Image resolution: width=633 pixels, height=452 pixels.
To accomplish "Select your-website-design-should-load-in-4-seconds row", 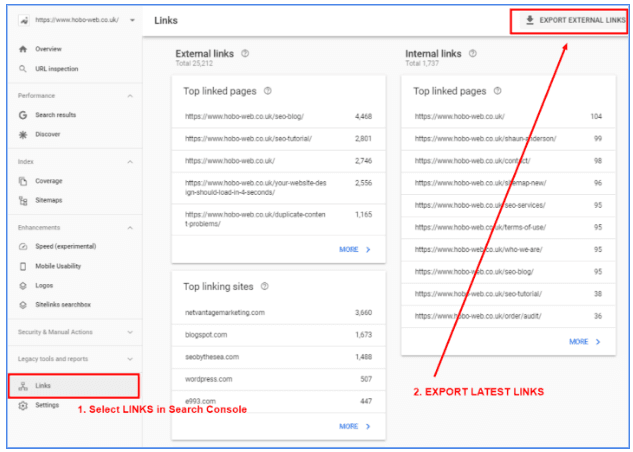I will click(279, 188).
